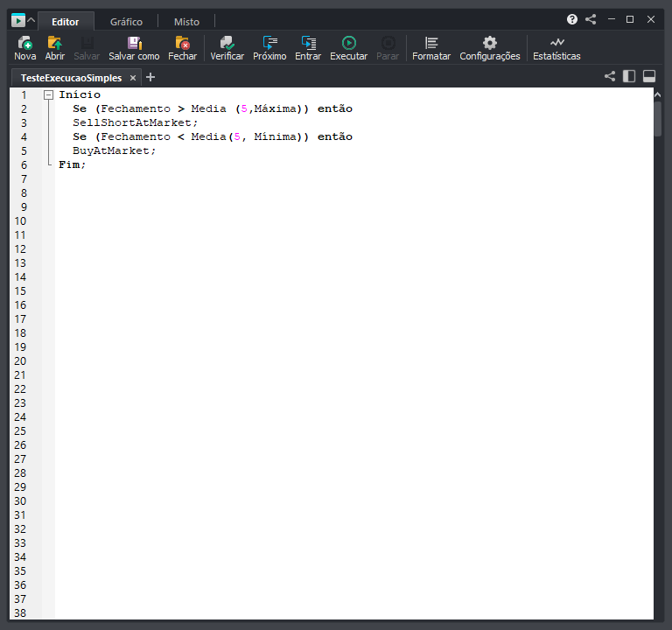Viewport: 672px width, 630px height.
Task: Click the share icon in title bar
Action: [591, 19]
